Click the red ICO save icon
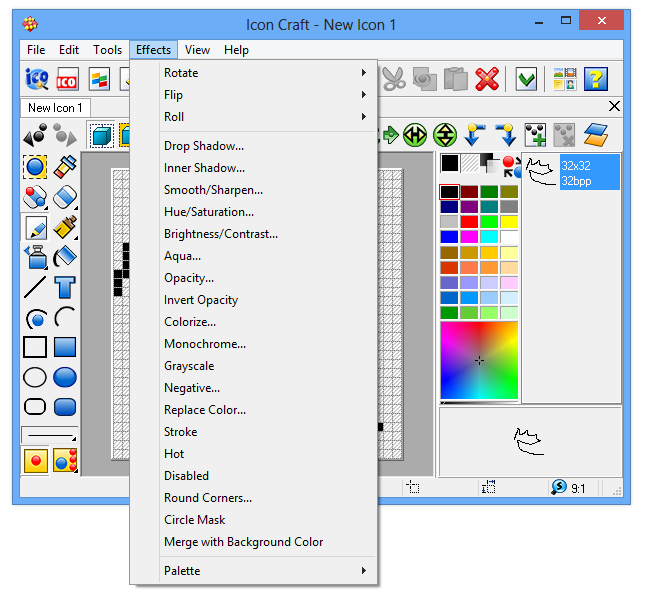 [x=67, y=79]
